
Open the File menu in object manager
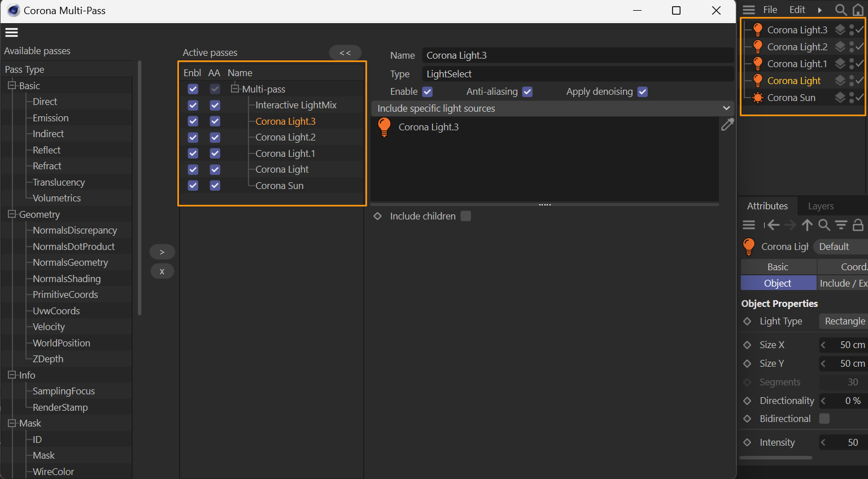click(x=770, y=10)
